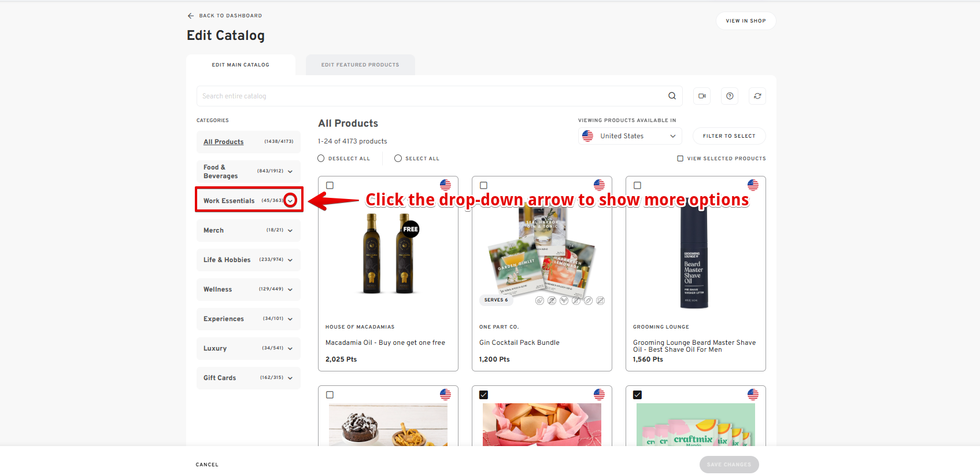Screen dimensions: 980x475
Task: Click the back arrow to dashboard
Action: [x=191, y=16]
